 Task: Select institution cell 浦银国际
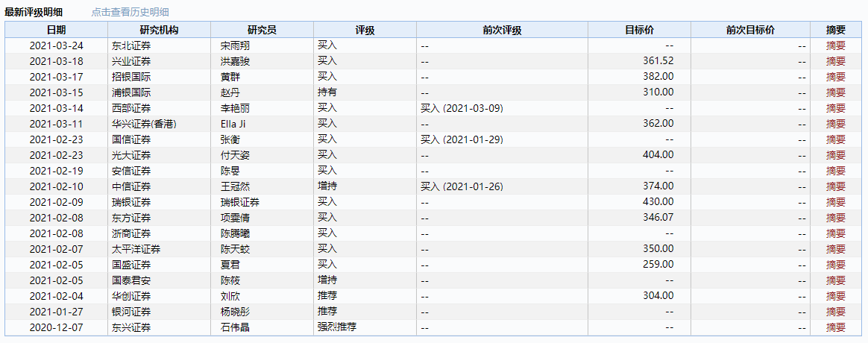(x=131, y=92)
